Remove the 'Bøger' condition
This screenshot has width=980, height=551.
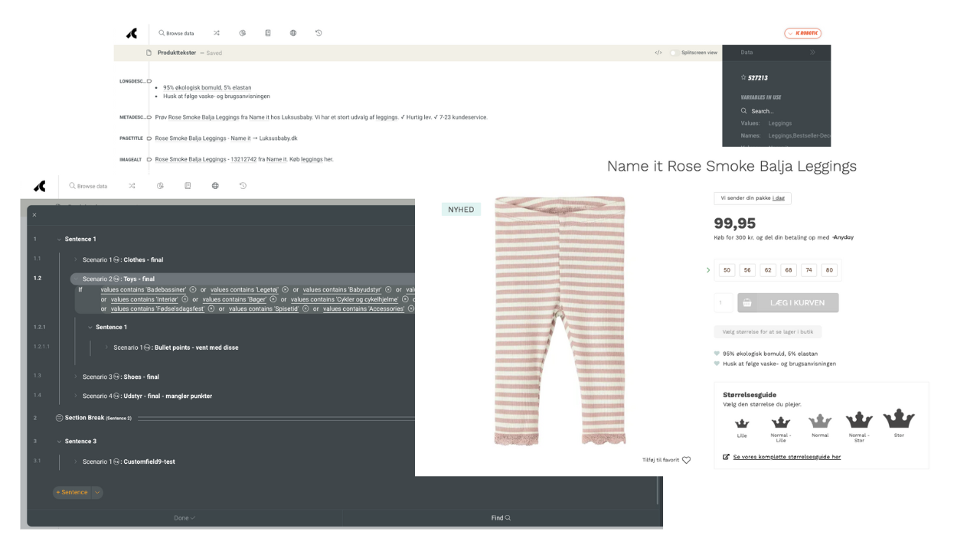(273, 300)
